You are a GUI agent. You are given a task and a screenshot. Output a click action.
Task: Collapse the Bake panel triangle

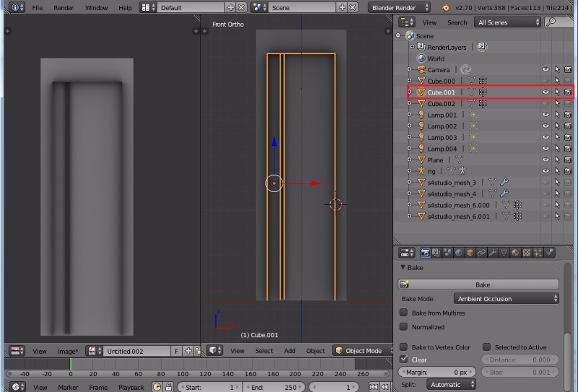[x=403, y=268]
